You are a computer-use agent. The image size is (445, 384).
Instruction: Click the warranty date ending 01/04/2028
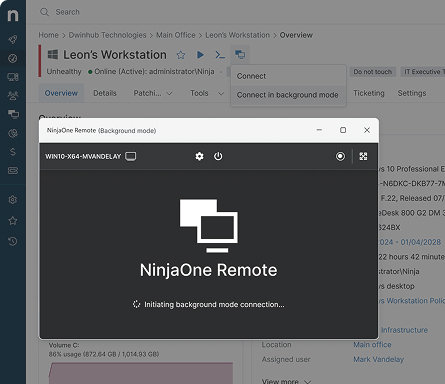coord(410,242)
